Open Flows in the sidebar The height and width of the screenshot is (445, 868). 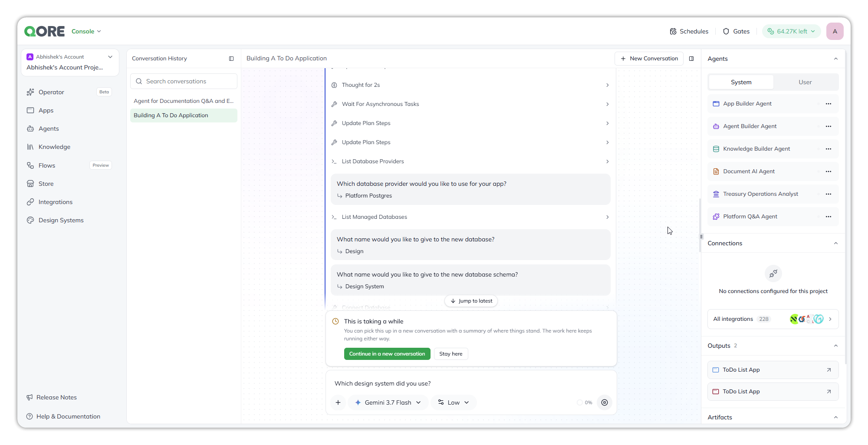coord(69,165)
